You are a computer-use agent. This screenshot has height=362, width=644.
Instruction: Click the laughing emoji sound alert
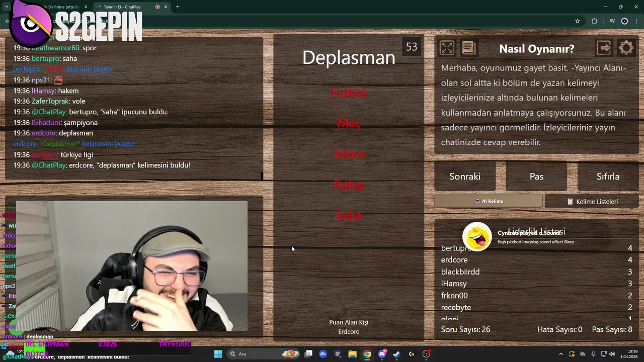coord(476,236)
